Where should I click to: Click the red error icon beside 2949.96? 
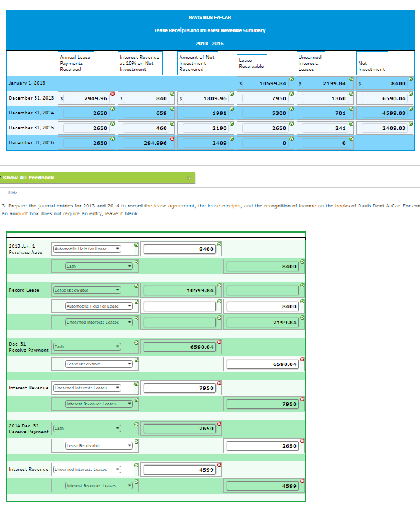[x=113, y=94]
